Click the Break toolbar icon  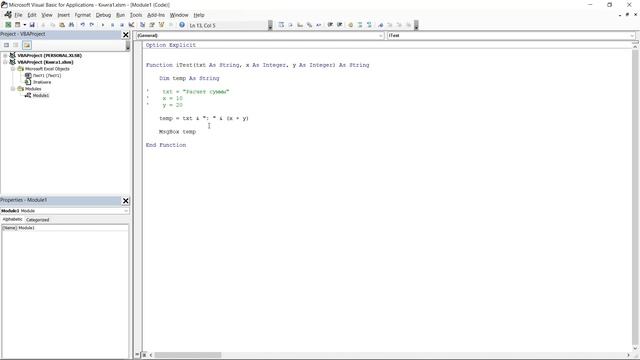point(112,25)
